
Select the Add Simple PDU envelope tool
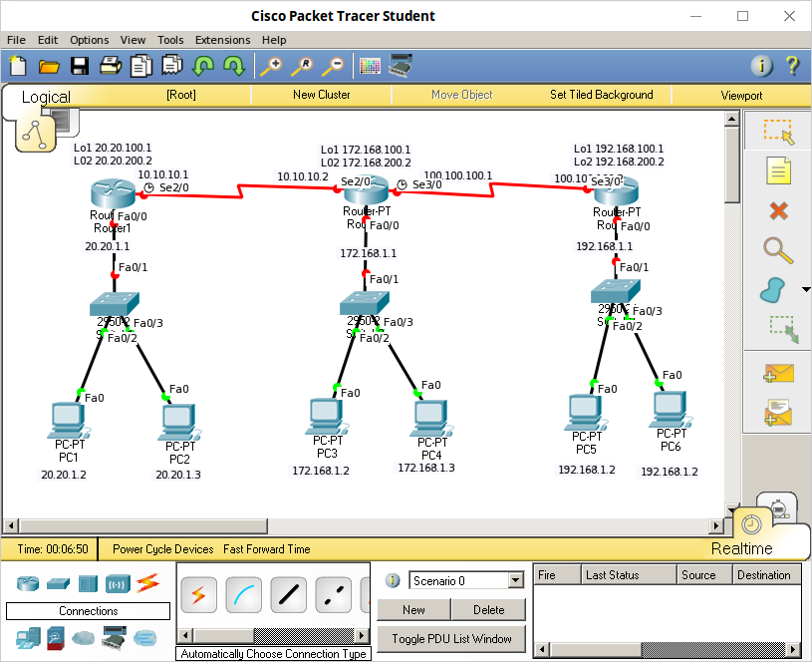point(777,374)
